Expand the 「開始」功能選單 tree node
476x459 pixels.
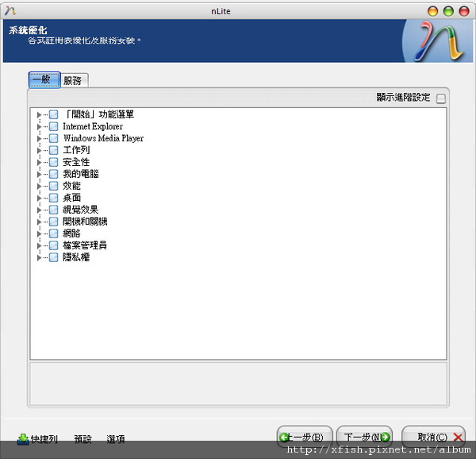[39, 115]
